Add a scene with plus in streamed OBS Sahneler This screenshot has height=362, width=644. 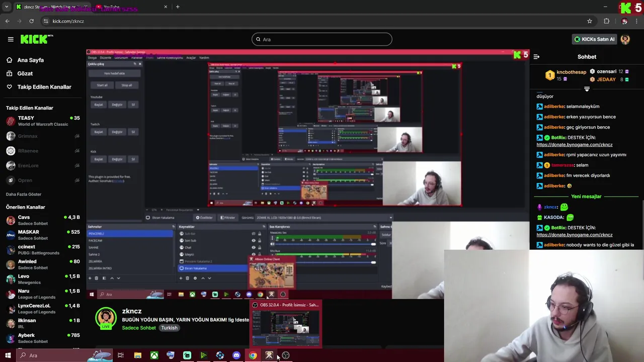[x=91, y=278]
